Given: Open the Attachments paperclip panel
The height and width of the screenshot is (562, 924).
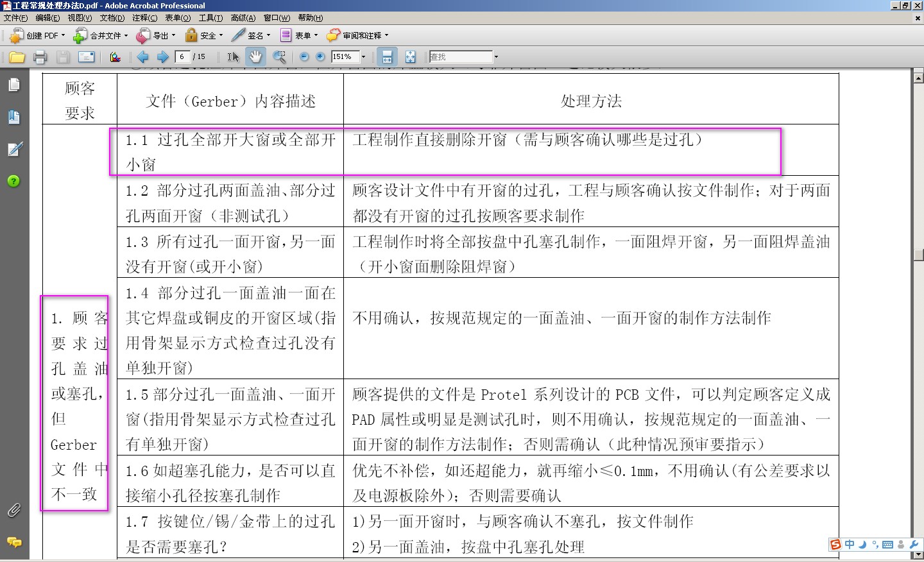Looking at the screenshot, I should pyautogui.click(x=13, y=511).
